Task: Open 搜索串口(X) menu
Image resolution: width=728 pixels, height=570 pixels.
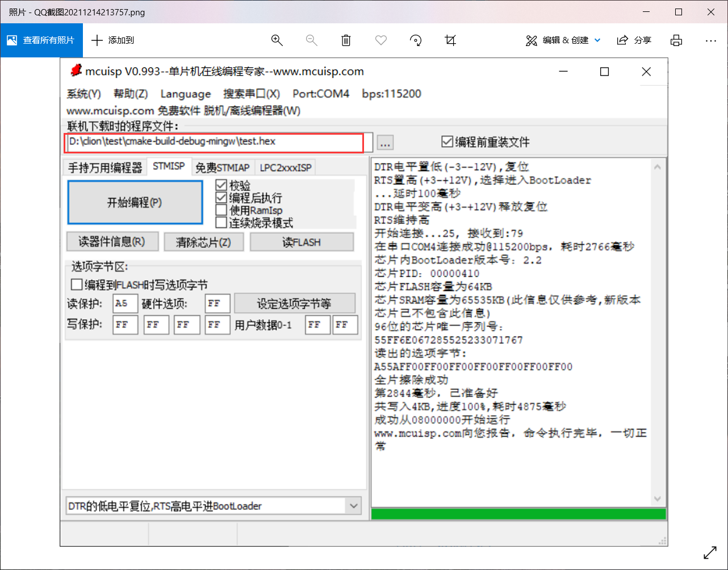Action: pos(252,94)
